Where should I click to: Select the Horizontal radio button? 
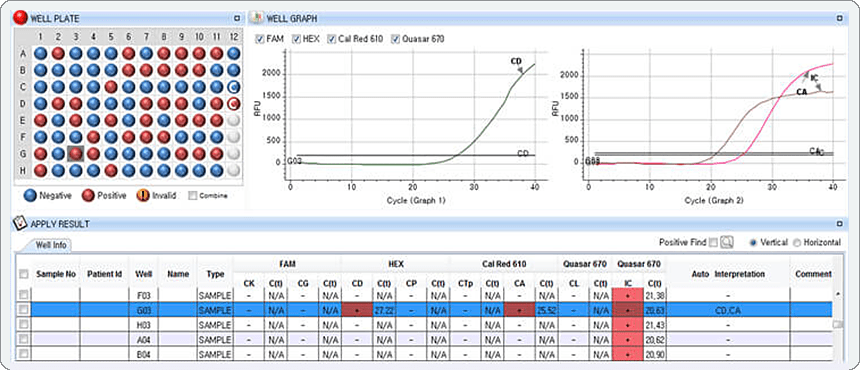pos(797,242)
